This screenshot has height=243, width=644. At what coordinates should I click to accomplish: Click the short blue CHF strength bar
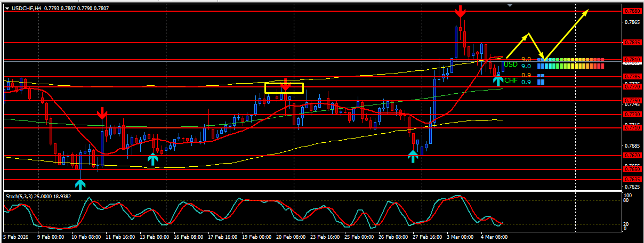click(x=541, y=82)
